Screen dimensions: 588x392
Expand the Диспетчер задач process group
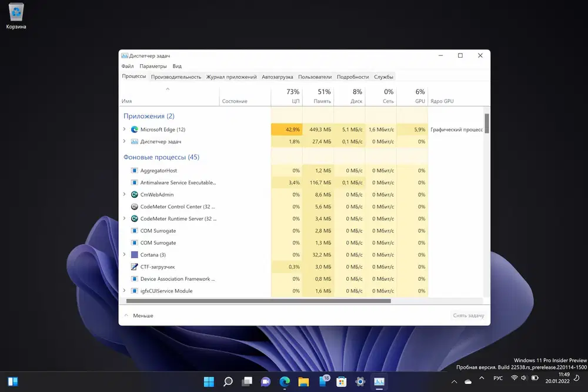pos(125,141)
